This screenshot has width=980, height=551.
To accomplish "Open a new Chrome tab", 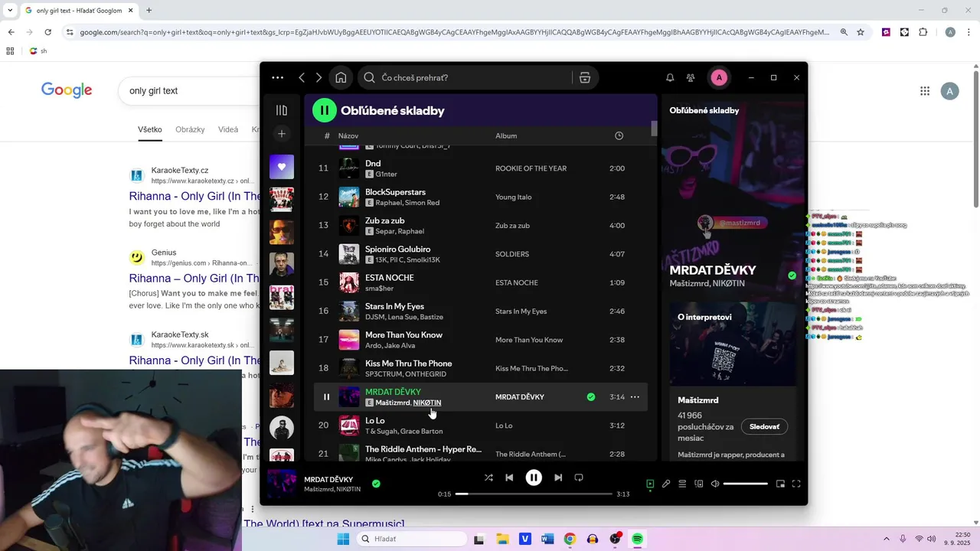I will pos(149,11).
